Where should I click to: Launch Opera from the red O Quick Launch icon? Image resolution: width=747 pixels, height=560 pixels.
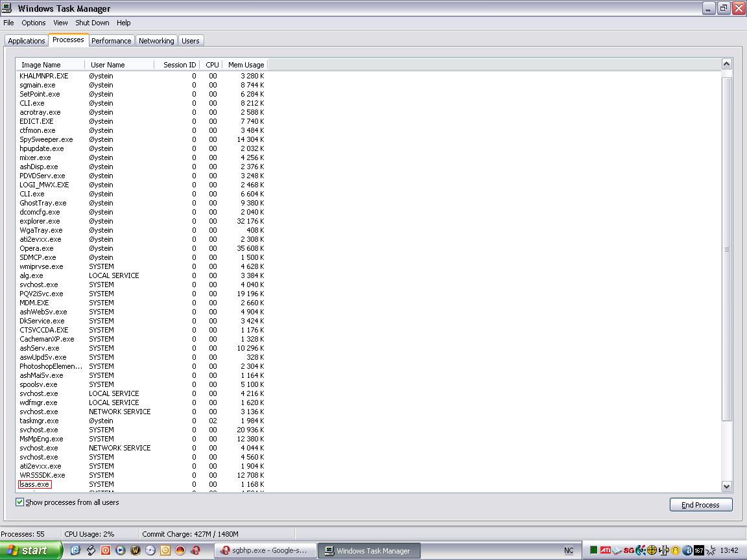tap(195, 550)
